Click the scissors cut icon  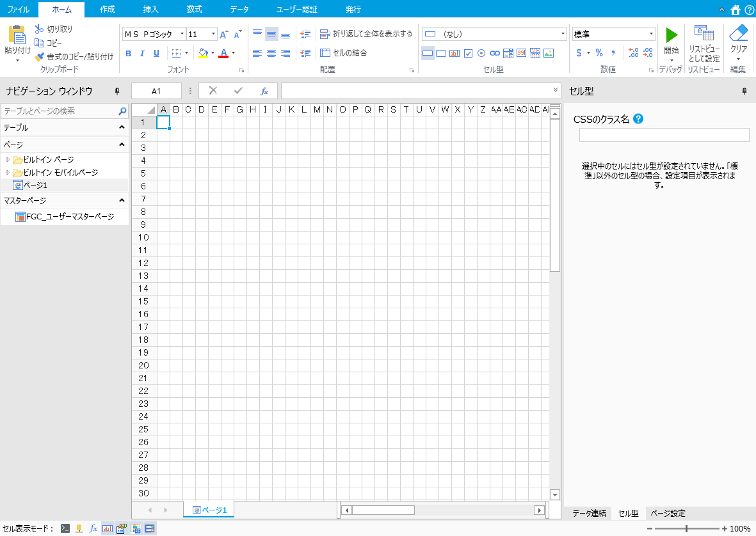click(39, 29)
